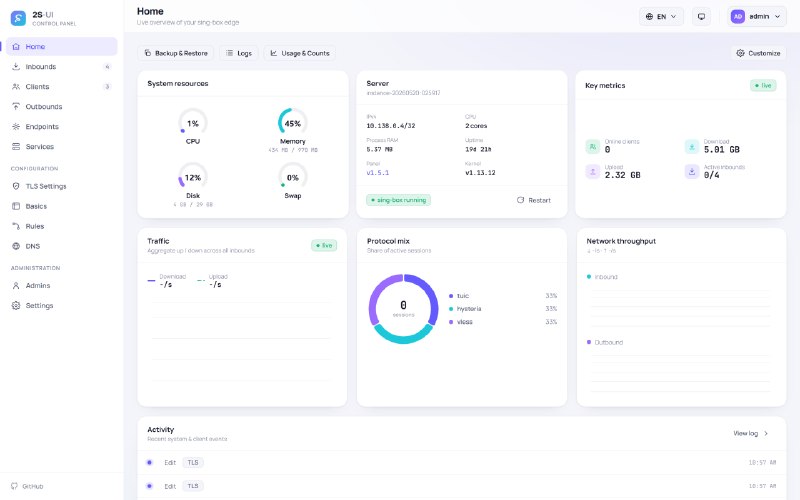The width and height of the screenshot is (800, 500).
Task: Click the Outbound throughput legend
Action: tap(605, 342)
